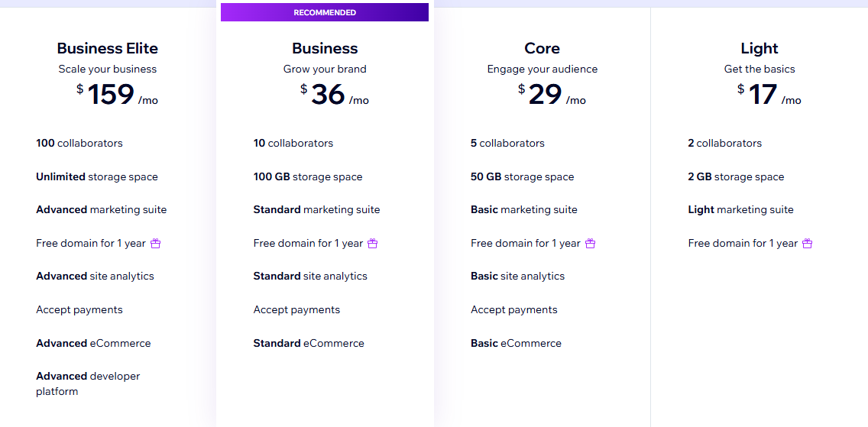Select the Light plan heading
The width and height of the screenshot is (868, 427).
tap(759, 48)
